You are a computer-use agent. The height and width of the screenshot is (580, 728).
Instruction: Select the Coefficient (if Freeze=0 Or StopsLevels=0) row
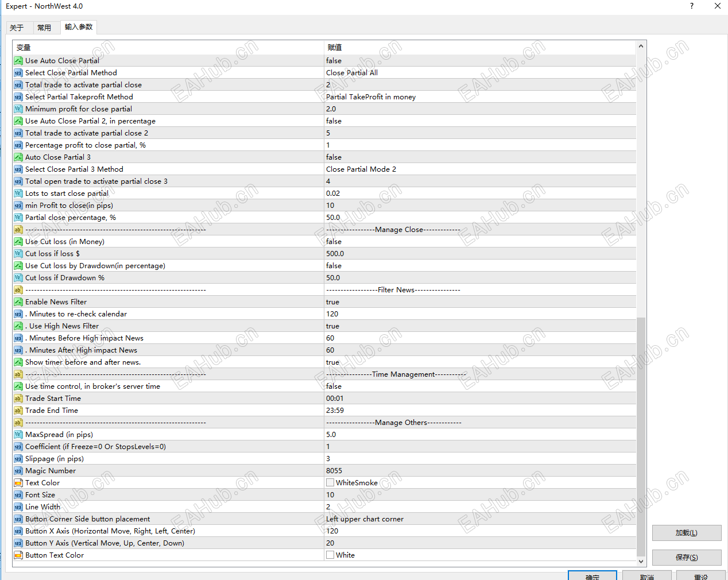tap(324, 446)
